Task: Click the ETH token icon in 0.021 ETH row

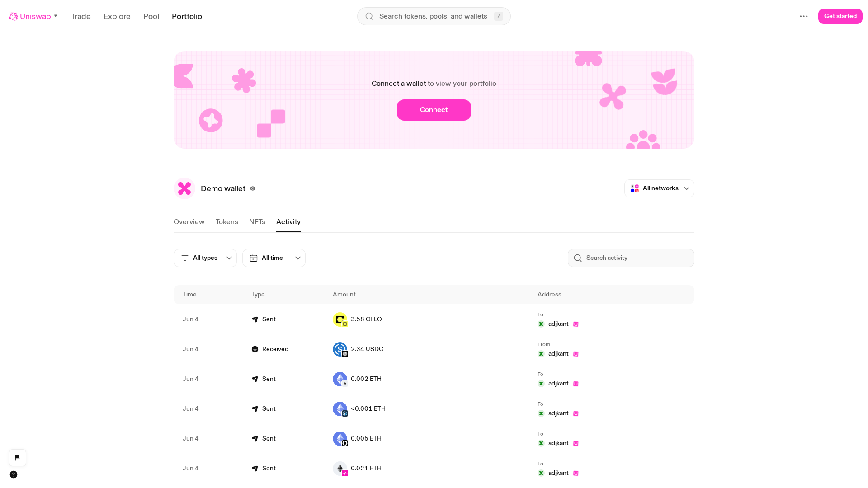Action: tap(340, 469)
